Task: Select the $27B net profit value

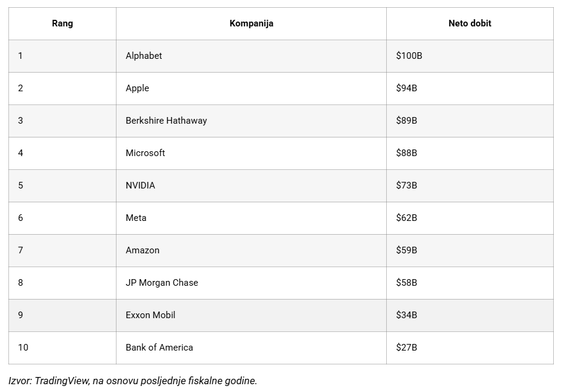Action: click(x=407, y=348)
